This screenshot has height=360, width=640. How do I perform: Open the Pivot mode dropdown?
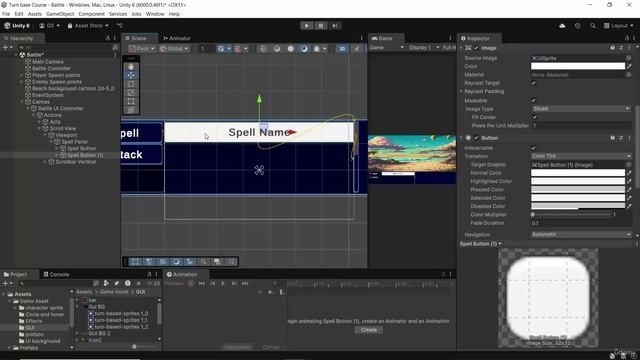pyautogui.click(x=142, y=49)
